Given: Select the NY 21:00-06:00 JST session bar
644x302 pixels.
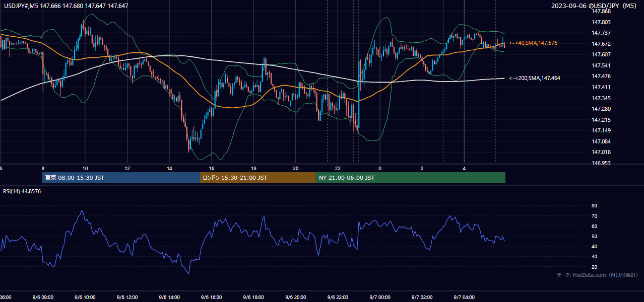Looking at the screenshot, I should [x=411, y=178].
